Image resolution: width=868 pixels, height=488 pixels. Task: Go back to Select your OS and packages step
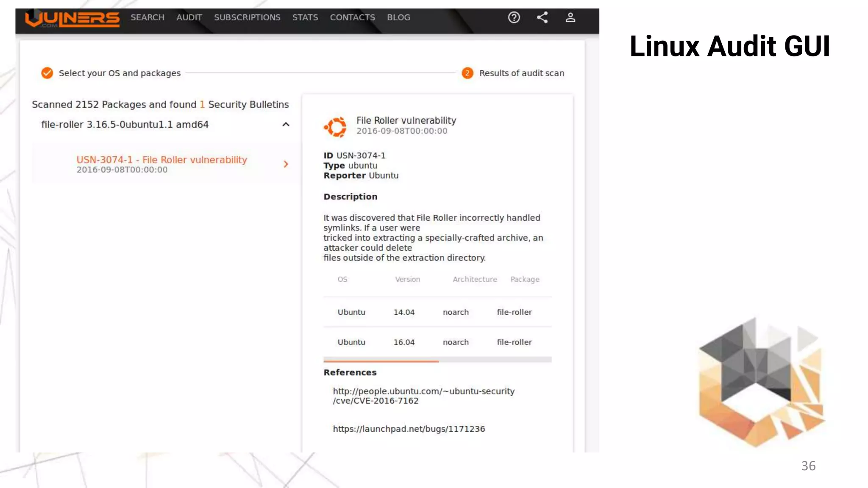coord(120,73)
